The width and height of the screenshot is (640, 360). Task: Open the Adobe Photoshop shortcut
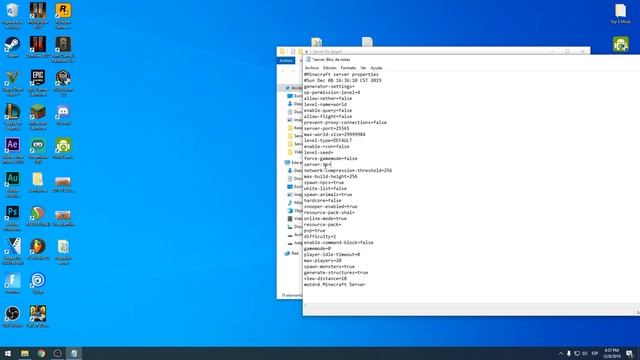point(12,218)
